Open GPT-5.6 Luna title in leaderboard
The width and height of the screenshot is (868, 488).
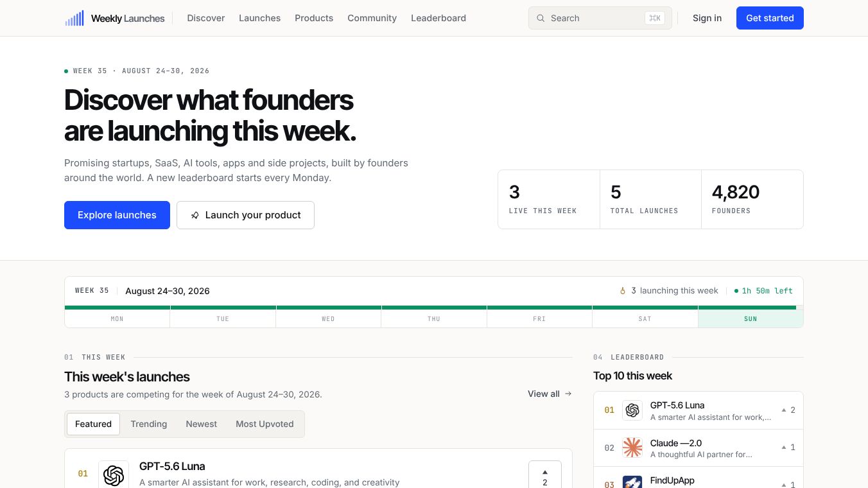pos(677,405)
